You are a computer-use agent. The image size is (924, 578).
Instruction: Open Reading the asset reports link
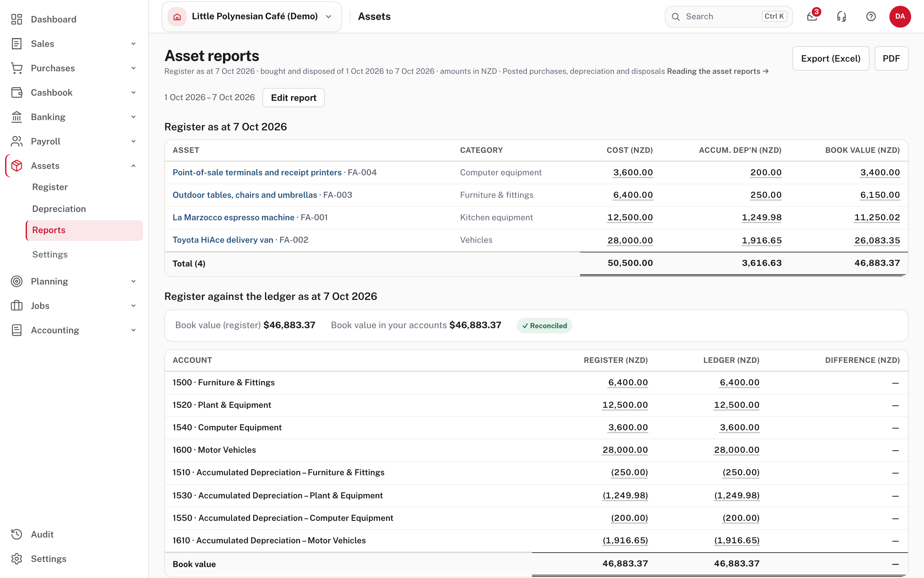click(718, 71)
